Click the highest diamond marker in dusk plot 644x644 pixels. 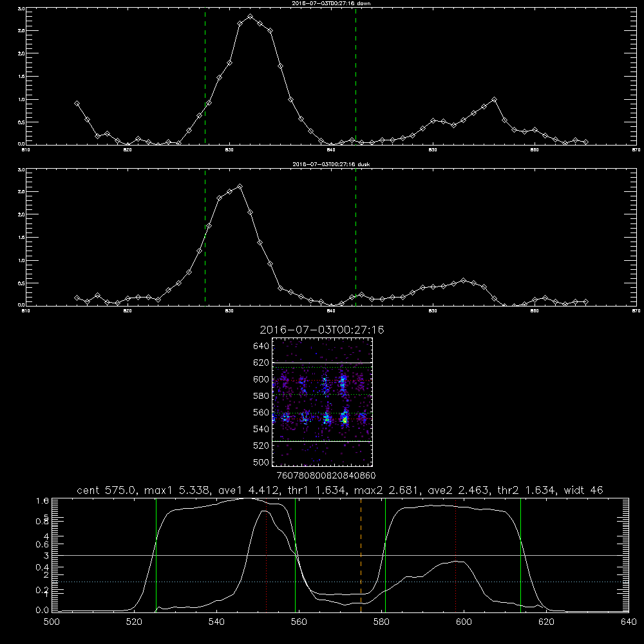pyautogui.click(x=240, y=187)
